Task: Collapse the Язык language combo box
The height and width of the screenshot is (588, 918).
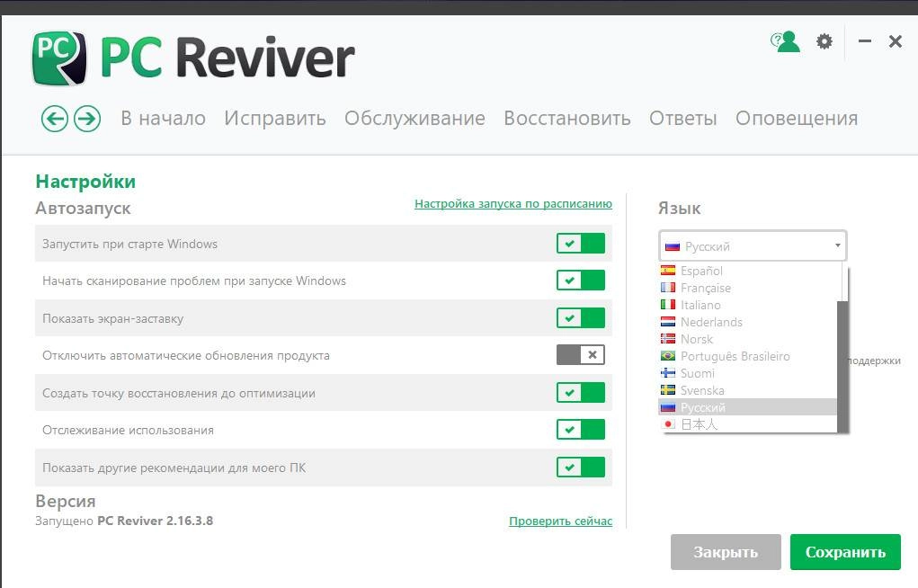Action: coord(753,246)
